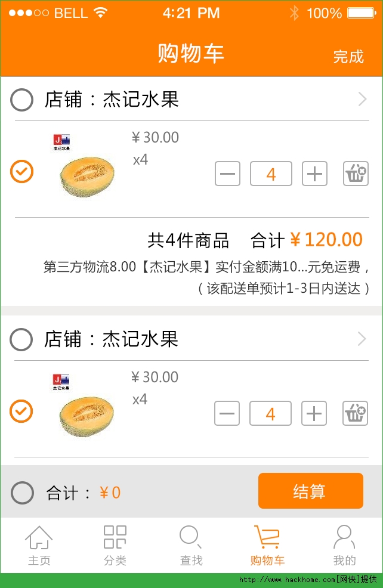
Task: Select the first 杰记水果 store radio circle
Action: (x=22, y=100)
